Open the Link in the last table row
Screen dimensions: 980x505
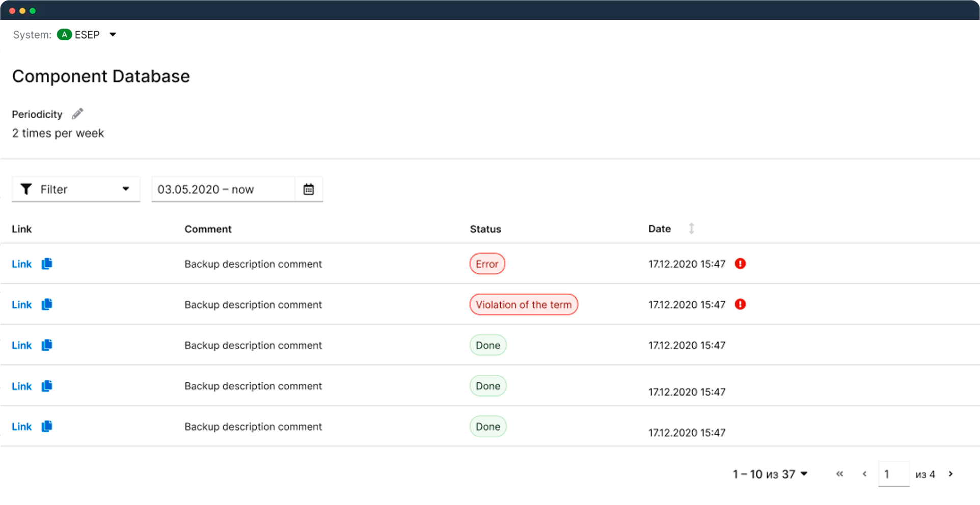click(x=21, y=426)
